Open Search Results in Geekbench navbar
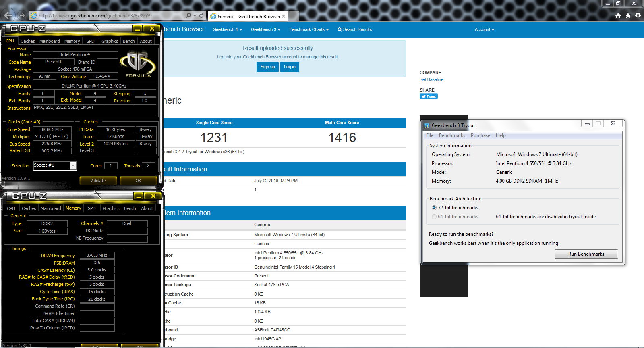This screenshot has width=644, height=348. point(354,29)
